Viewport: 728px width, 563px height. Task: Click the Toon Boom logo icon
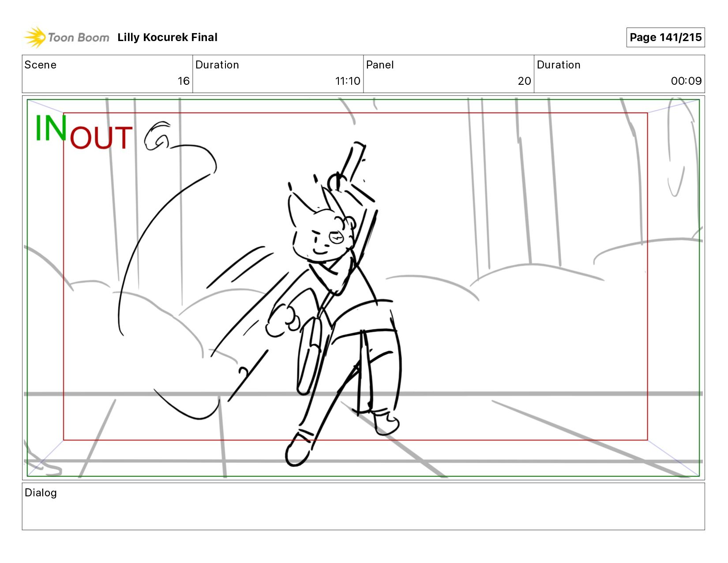tap(35, 37)
